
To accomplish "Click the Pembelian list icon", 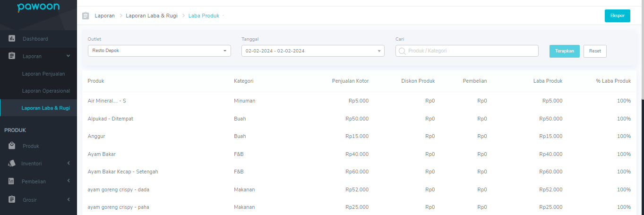I will (x=12, y=181).
